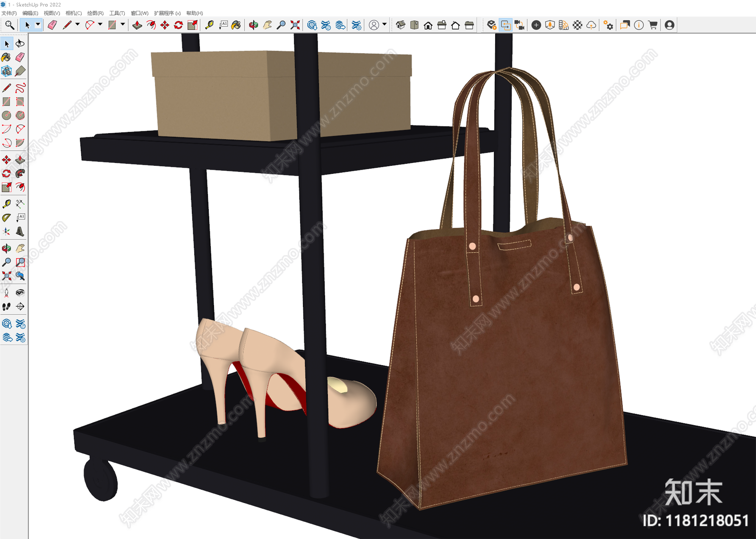Image resolution: width=756 pixels, height=539 pixels.
Task: Open the 窗口(W) menu
Action: coord(139,13)
